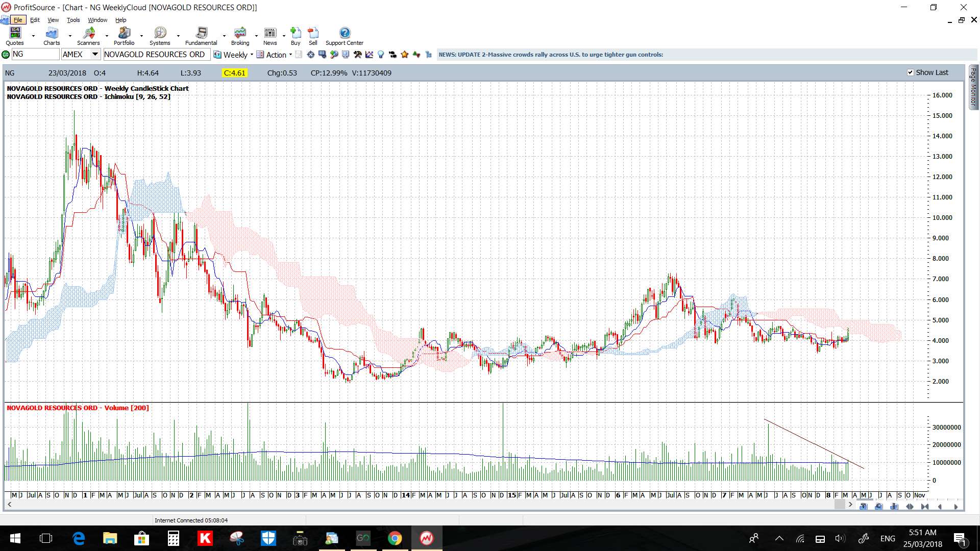This screenshot has height=551, width=980.
Task: Open the Help menu
Action: click(x=120, y=20)
